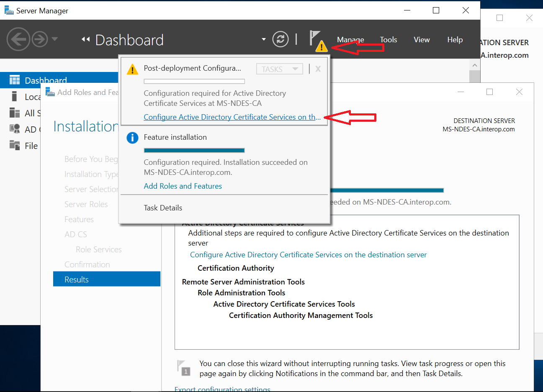Select the AD CS wizard step
The image size is (543, 392).
(76, 234)
